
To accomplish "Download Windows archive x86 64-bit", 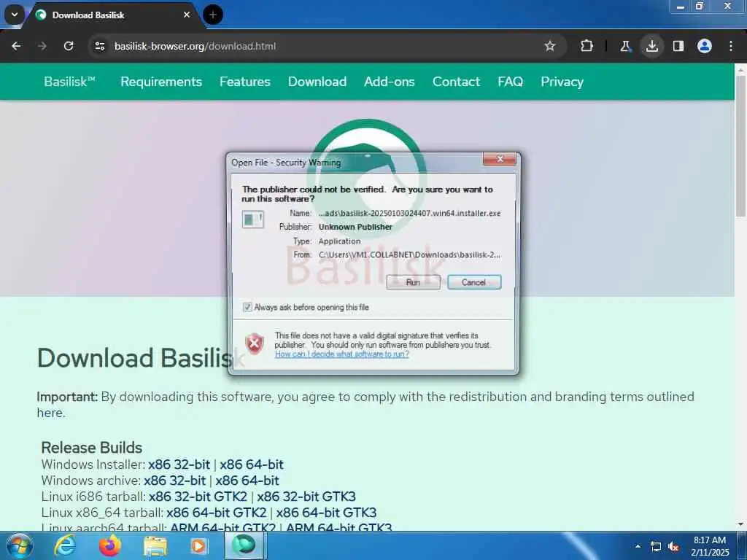I will tap(247, 481).
